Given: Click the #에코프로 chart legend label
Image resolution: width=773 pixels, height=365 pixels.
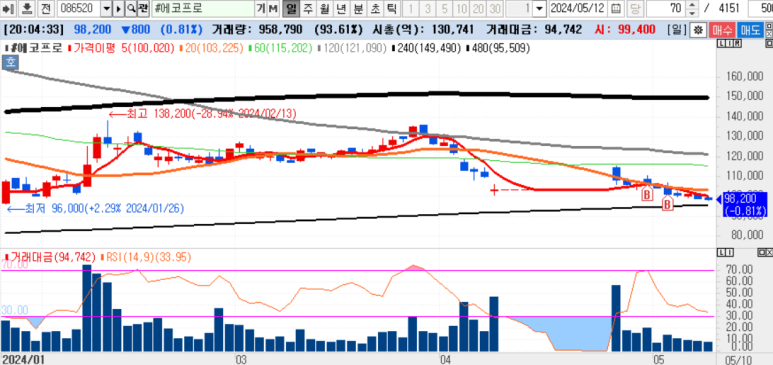Looking at the screenshot, I should point(33,48).
